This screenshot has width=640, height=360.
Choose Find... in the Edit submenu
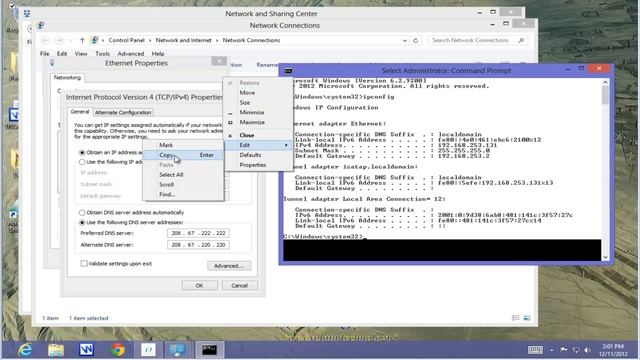pos(183,194)
